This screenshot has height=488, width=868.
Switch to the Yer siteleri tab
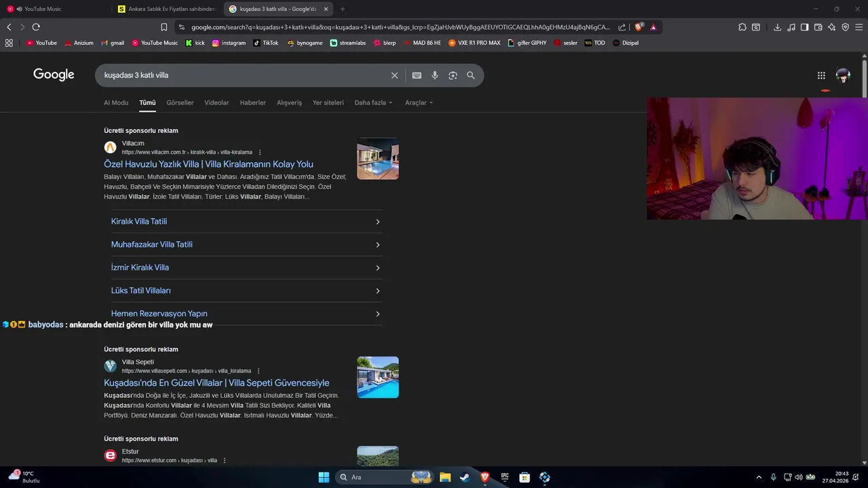(x=328, y=103)
